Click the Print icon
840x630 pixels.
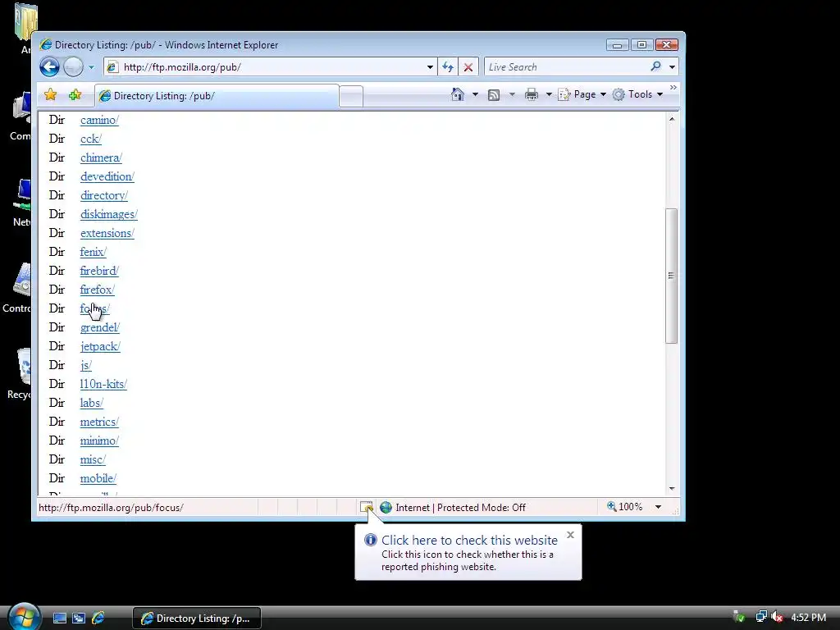point(531,95)
